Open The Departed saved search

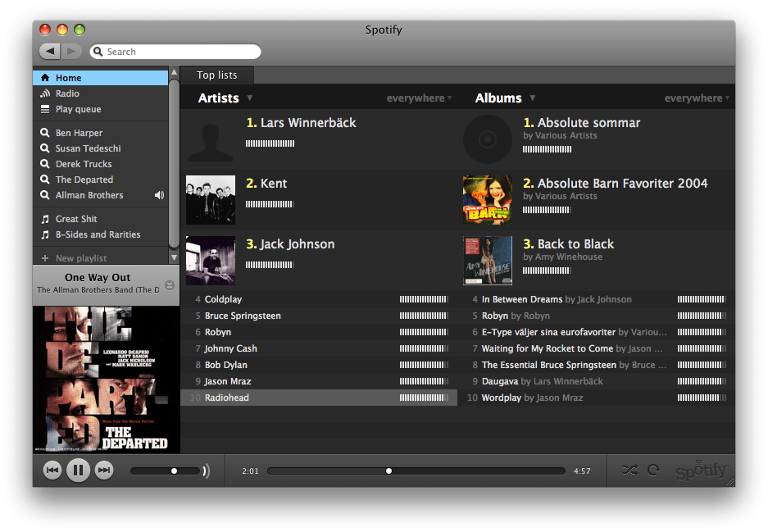pos(101,180)
